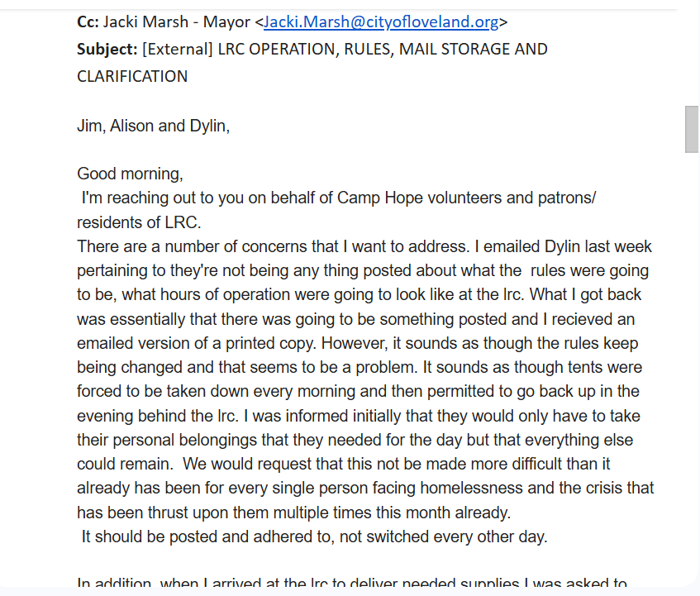Click the "[External]" tag in the subject
Viewport: 700px width, 596px height.
tap(178, 49)
